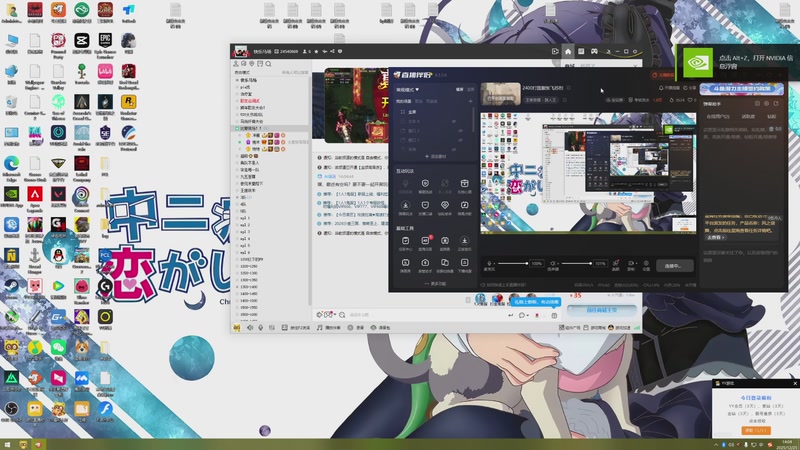This screenshot has height=450, width=800.
Task: Click the speaker icon in the streaming control bar
Action: click(x=553, y=263)
